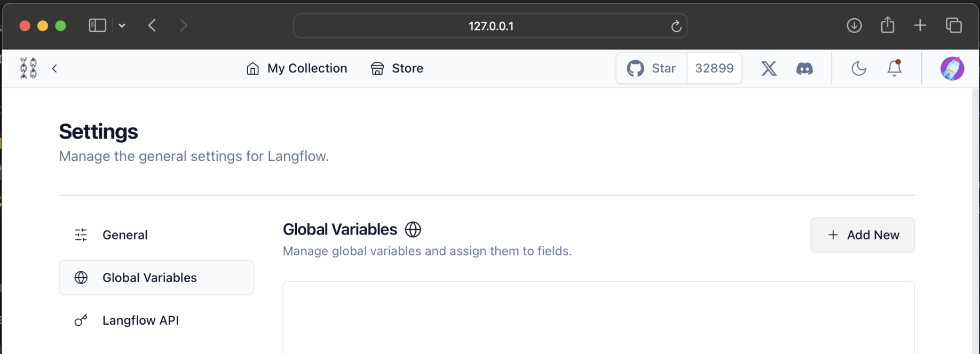Screen dimensions: 980x354
Task: Click the GitHub Star button
Action: tap(652, 68)
